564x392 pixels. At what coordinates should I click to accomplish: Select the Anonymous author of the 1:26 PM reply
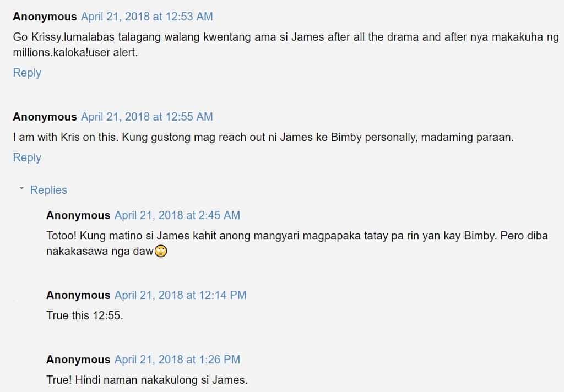click(78, 360)
